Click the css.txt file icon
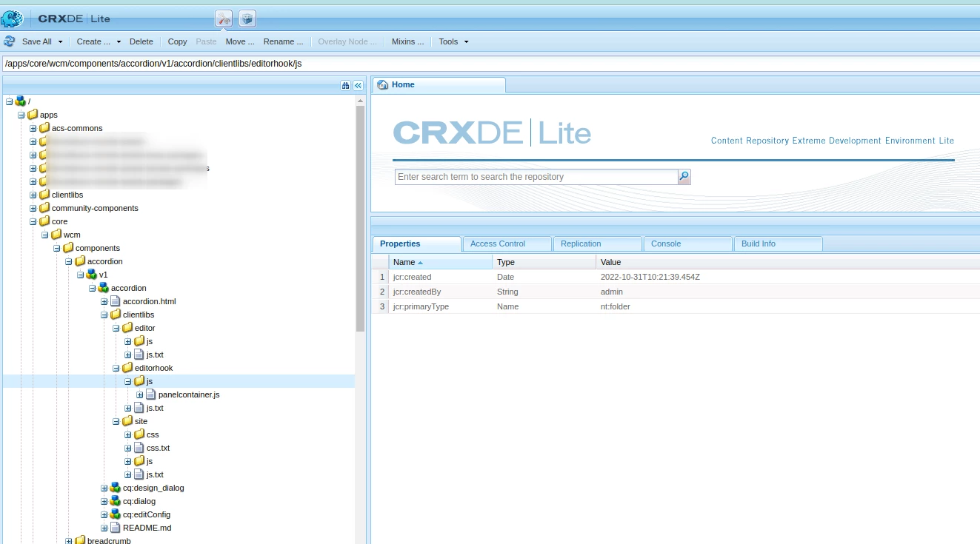The image size is (980, 544). point(139,448)
